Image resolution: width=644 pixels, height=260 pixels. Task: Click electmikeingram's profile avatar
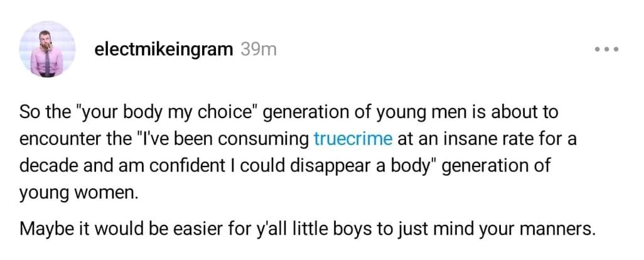pos(48,50)
